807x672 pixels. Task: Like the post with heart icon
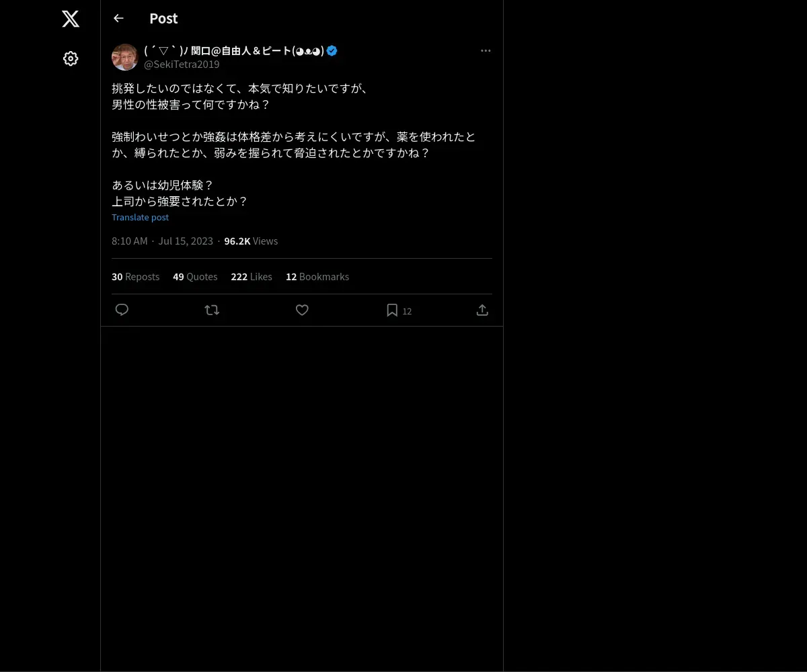tap(302, 310)
